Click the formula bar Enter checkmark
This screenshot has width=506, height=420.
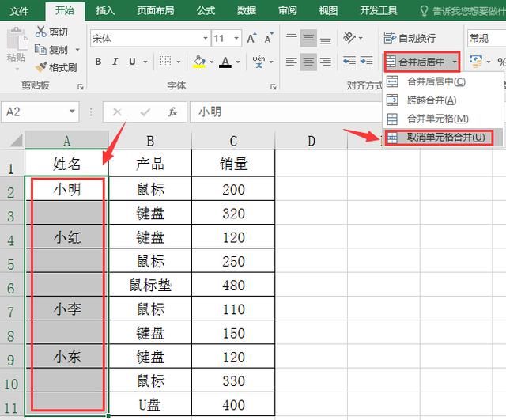coord(145,112)
